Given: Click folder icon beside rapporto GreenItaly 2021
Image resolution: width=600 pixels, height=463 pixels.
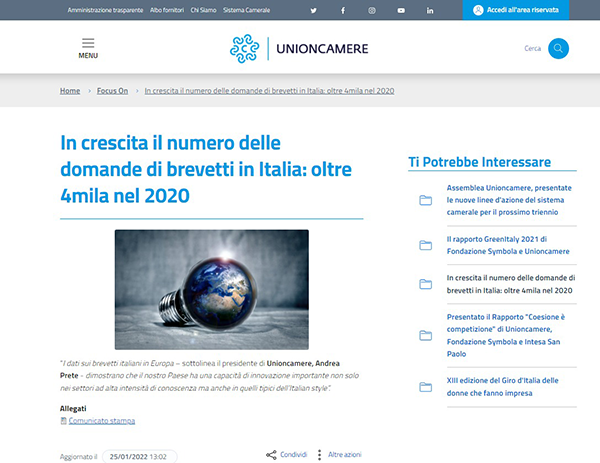Looking at the screenshot, I should (426, 245).
